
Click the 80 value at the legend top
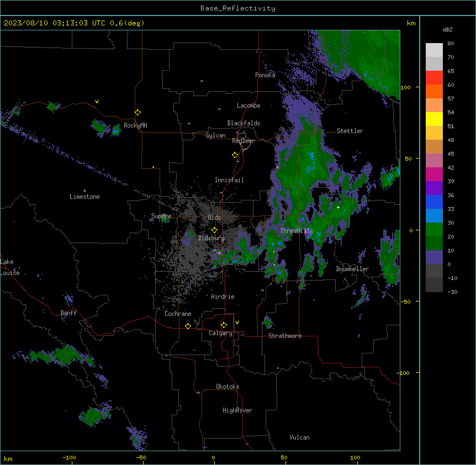(451, 44)
